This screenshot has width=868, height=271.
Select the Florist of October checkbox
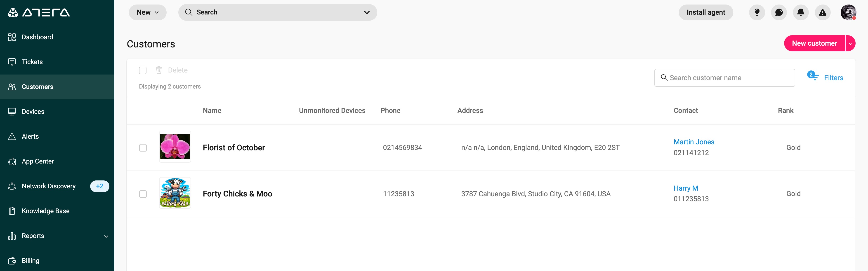(x=143, y=148)
